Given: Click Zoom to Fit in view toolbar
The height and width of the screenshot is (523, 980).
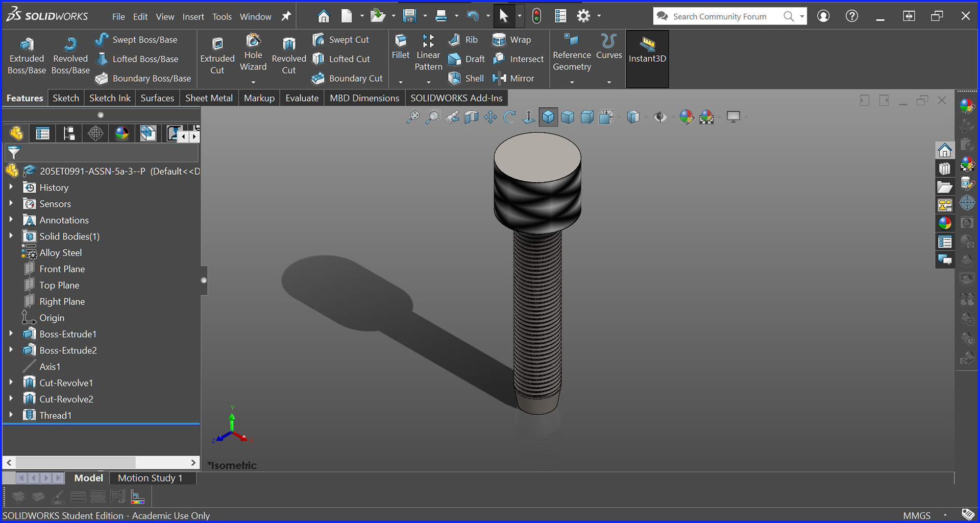Looking at the screenshot, I should click(x=413, y=117).
